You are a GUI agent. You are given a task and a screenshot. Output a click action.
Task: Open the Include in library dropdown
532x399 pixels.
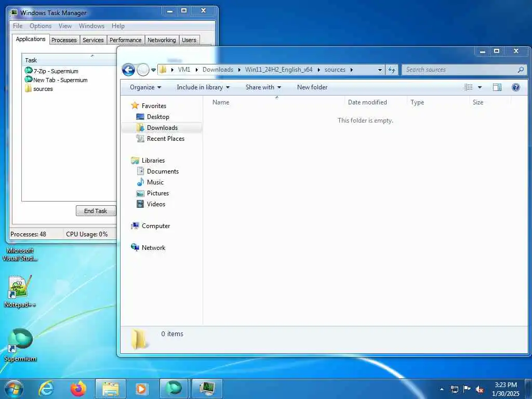click(x=203, y=87)
